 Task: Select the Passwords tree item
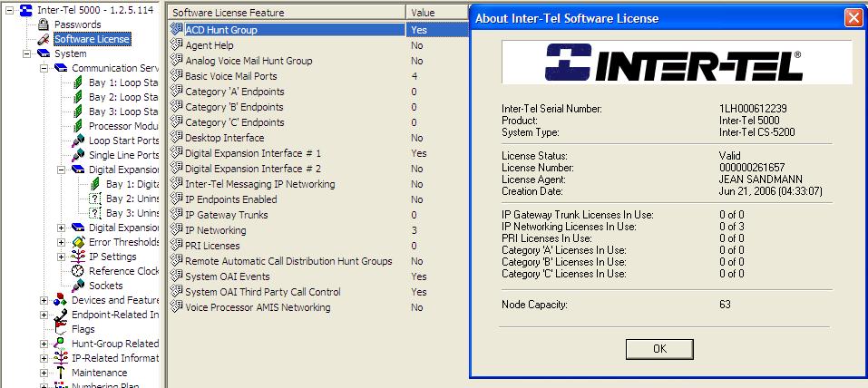click(x=77, y=24)
